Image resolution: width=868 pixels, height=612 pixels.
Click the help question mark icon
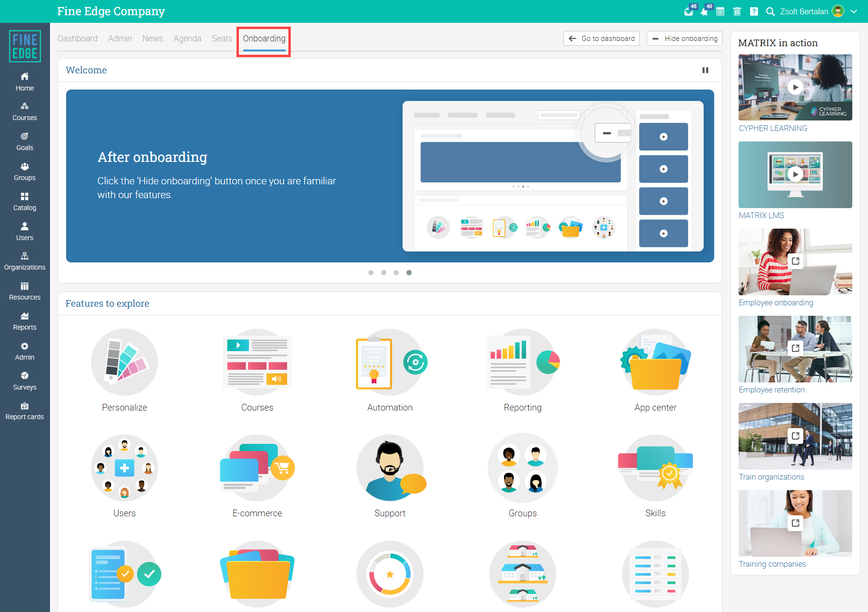click(754, 11)
